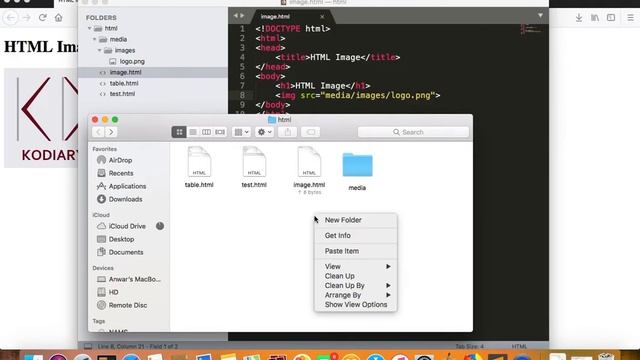Open Firefox home page

tap(58, 18)
